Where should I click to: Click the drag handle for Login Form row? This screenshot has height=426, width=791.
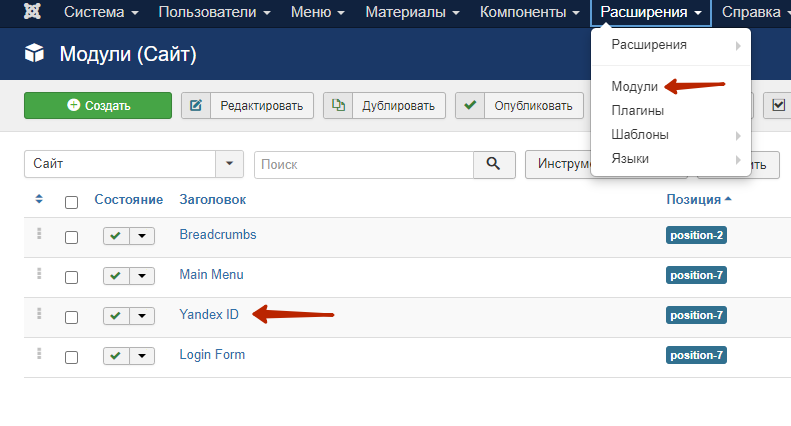40,354
